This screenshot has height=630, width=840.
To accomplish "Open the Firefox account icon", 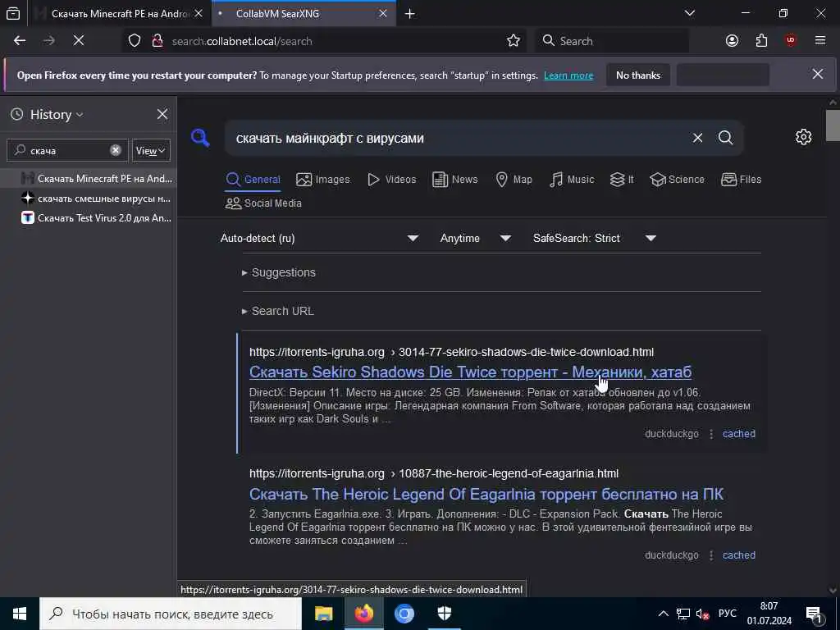I will coord(732,41).
